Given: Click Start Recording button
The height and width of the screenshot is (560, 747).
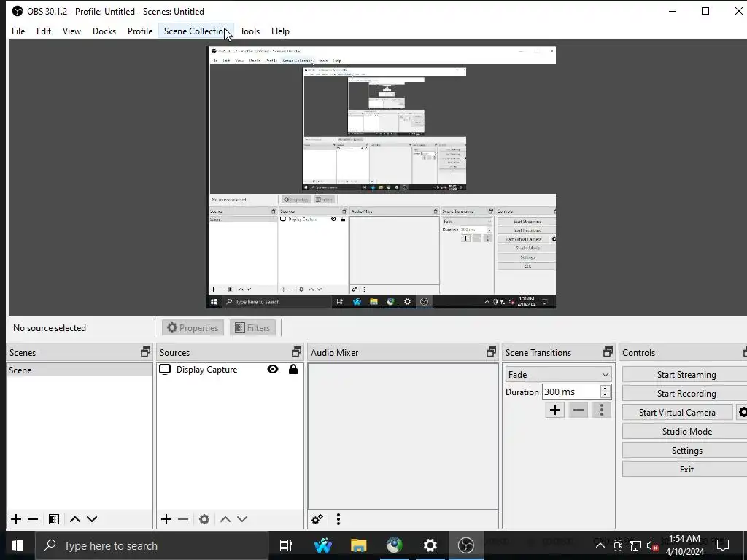Looking at the screenshot, I should tap(686, 393).
